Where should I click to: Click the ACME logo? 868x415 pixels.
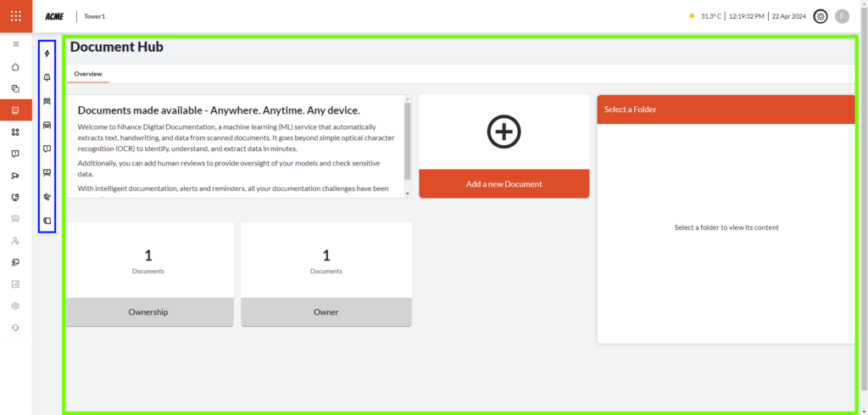54,16
